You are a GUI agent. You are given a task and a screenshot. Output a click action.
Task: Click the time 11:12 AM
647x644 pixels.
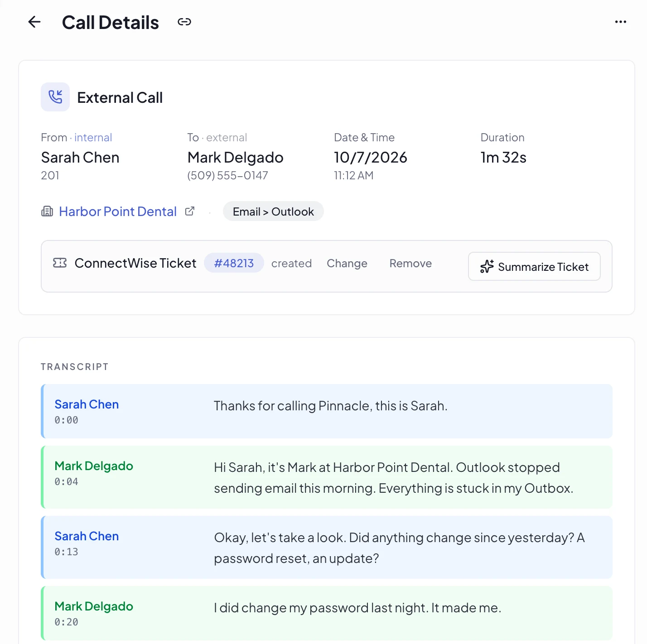point(353,175)
